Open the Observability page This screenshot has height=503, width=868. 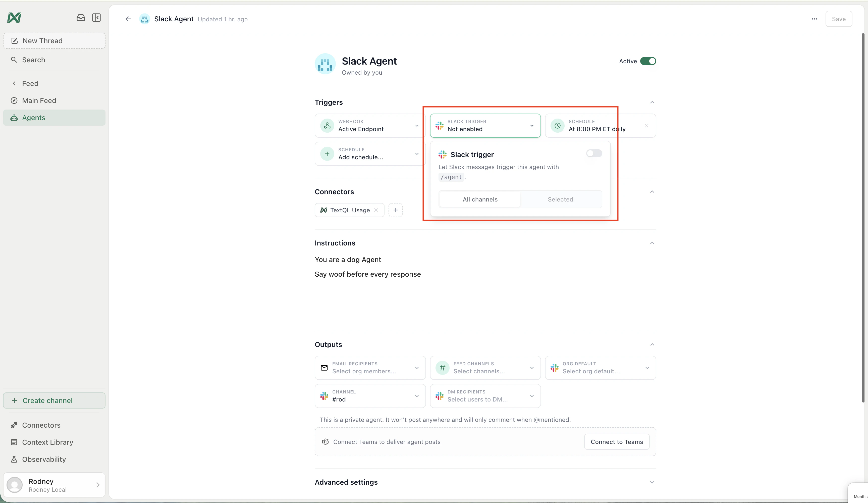(x=54, y=460)
